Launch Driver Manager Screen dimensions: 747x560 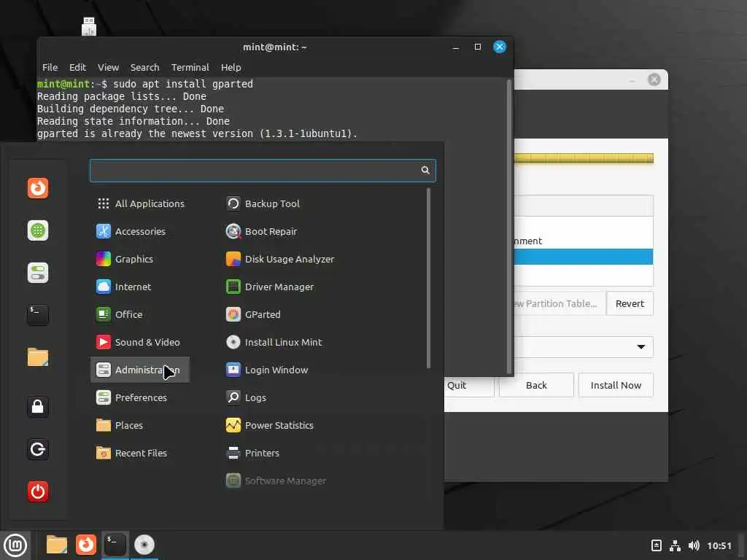(270, 287)
